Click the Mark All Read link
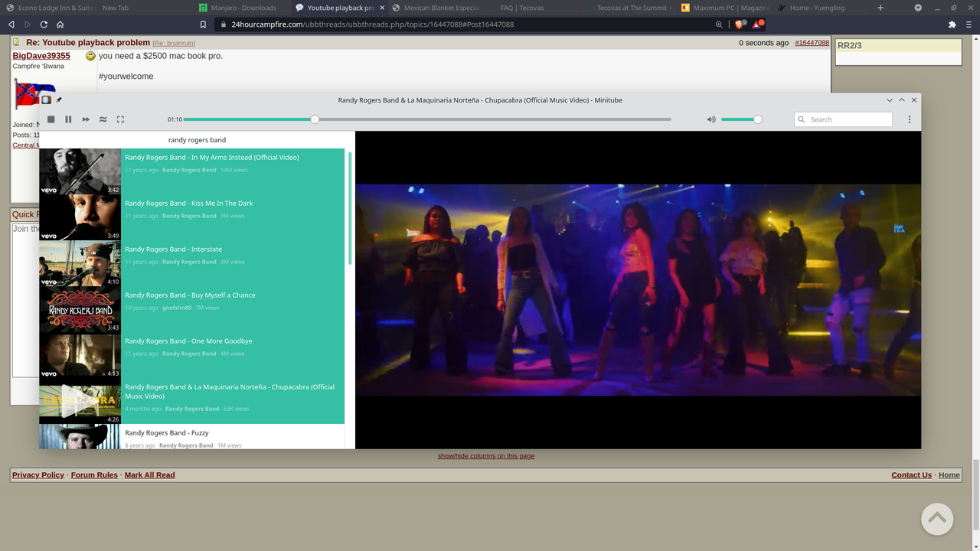980x551 pixels. (x=149, y=475)
